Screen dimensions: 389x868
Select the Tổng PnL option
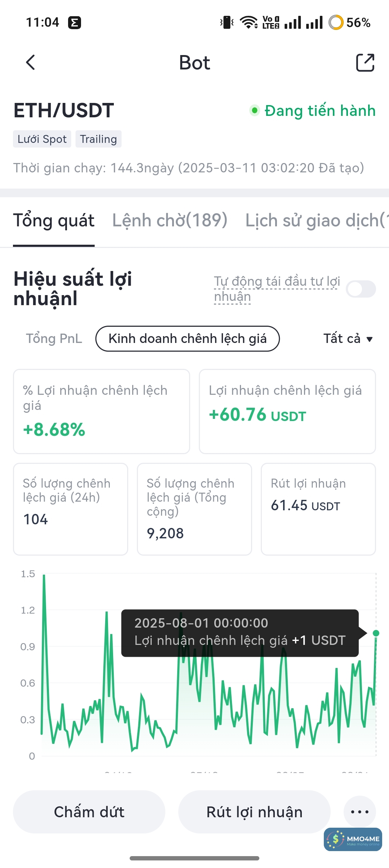click(54, 339)
